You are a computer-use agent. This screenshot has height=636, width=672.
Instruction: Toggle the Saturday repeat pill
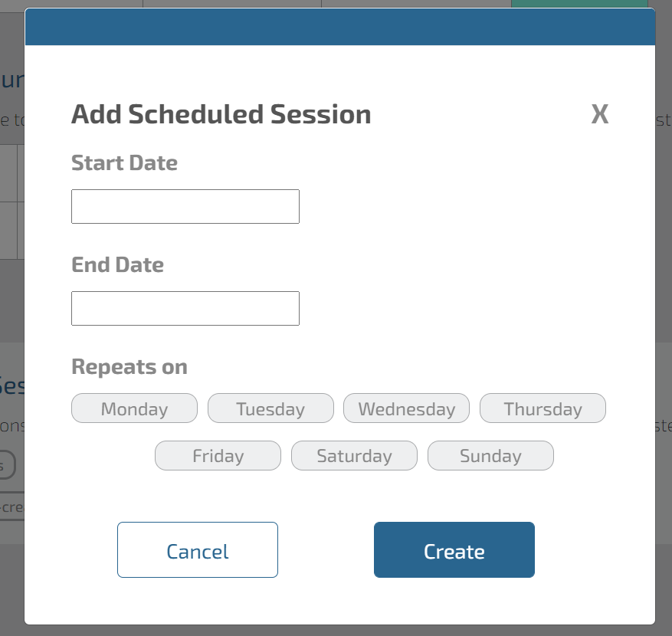(354, 456)
